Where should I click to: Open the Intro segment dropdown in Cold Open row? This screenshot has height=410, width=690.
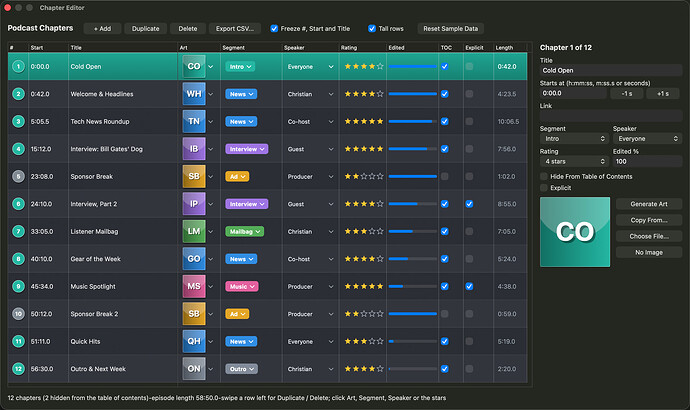pyautogui.click(x=240, y=66)
